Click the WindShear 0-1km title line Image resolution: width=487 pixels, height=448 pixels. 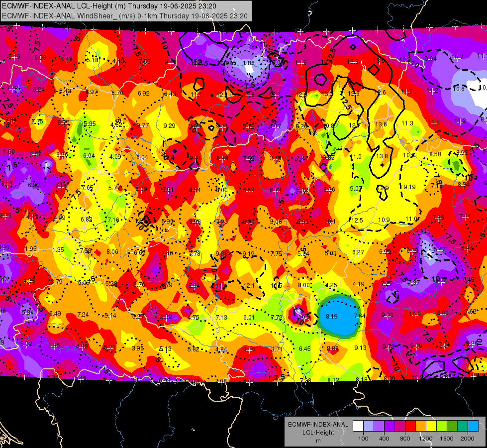click(124, 16)
